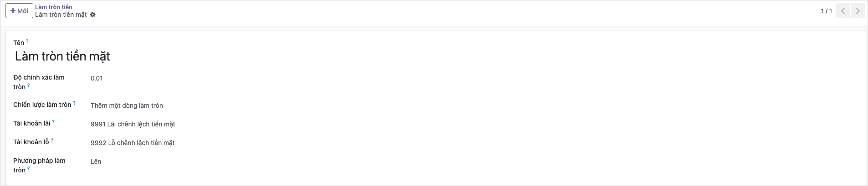868x186 pixels.
Task: Click the Tài khoản lãi field label
Action: pos(31,123)
